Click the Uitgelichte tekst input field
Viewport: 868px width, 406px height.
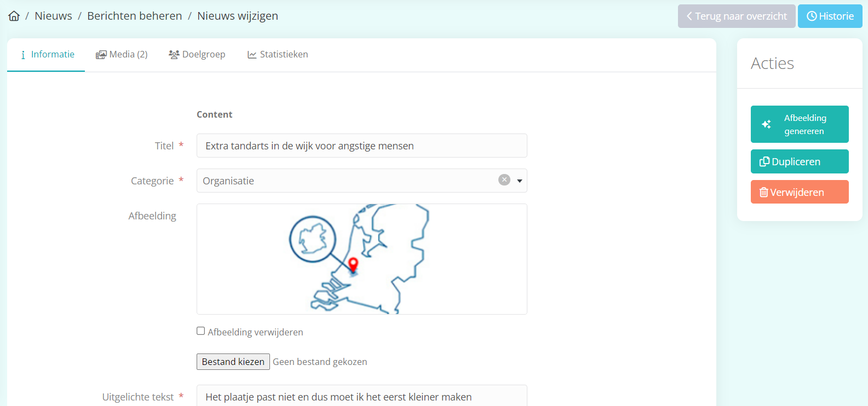click(362, 396)
